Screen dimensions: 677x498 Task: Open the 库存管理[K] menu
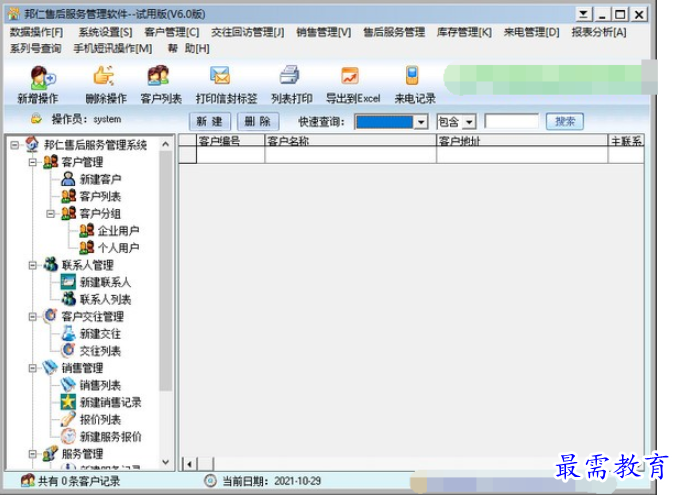(464, 32)
